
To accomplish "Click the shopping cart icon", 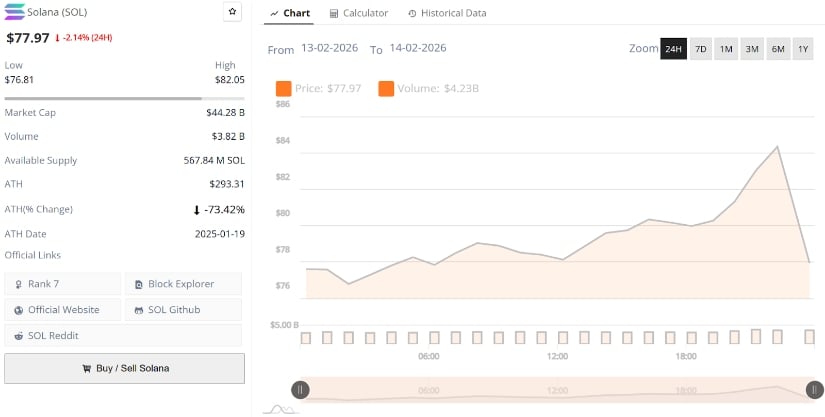I will tap(86, 368).
